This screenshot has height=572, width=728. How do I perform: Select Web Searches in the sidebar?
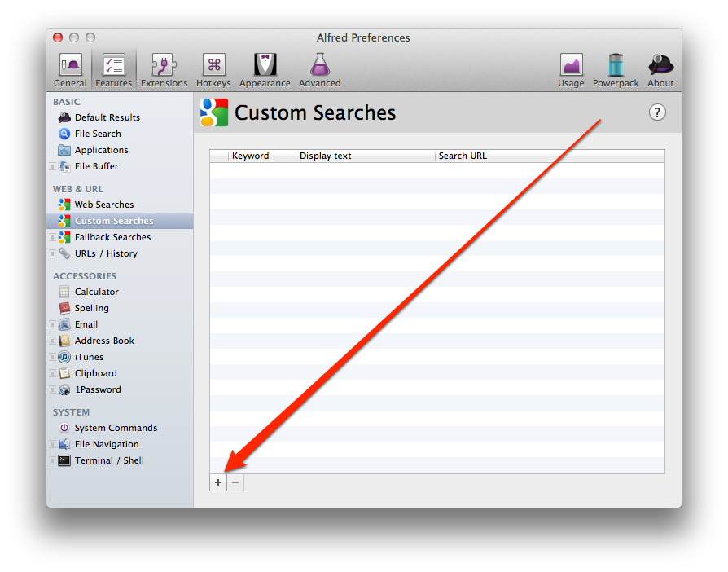[x=120, y=205]
